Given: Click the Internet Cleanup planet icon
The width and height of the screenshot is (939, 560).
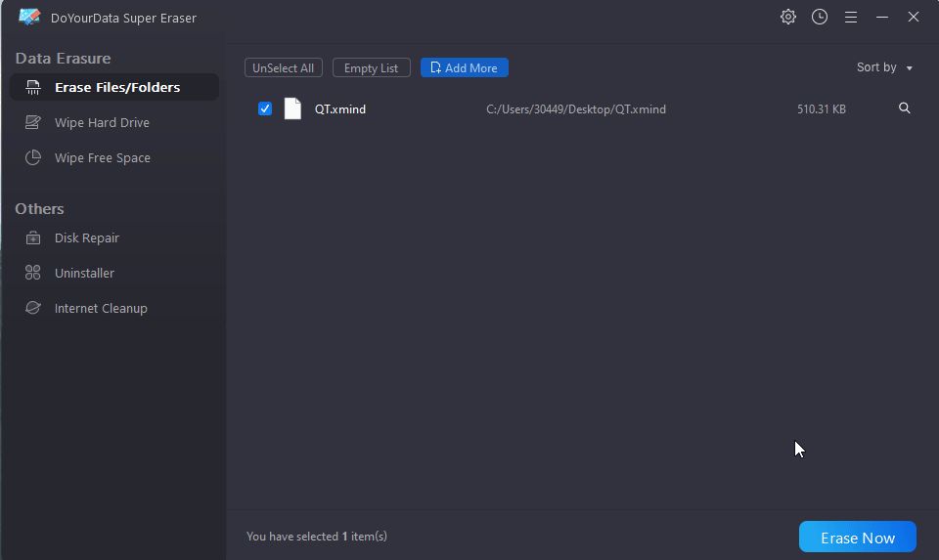Looking at the screenshot, I should click(33, 308).
